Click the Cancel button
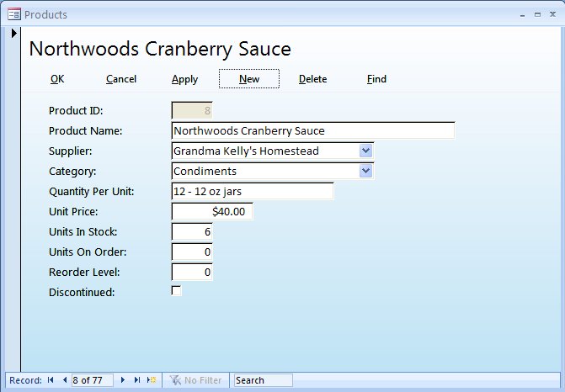 [121, 79]
